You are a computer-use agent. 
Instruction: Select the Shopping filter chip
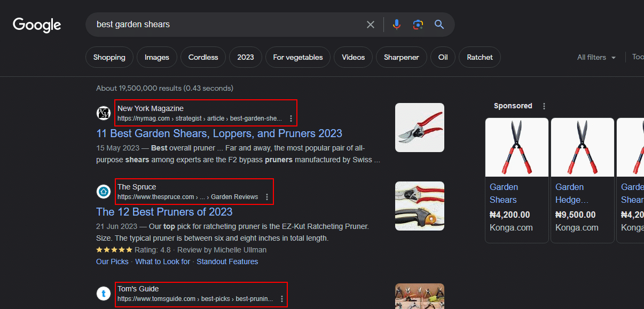[x=109, y=57]
